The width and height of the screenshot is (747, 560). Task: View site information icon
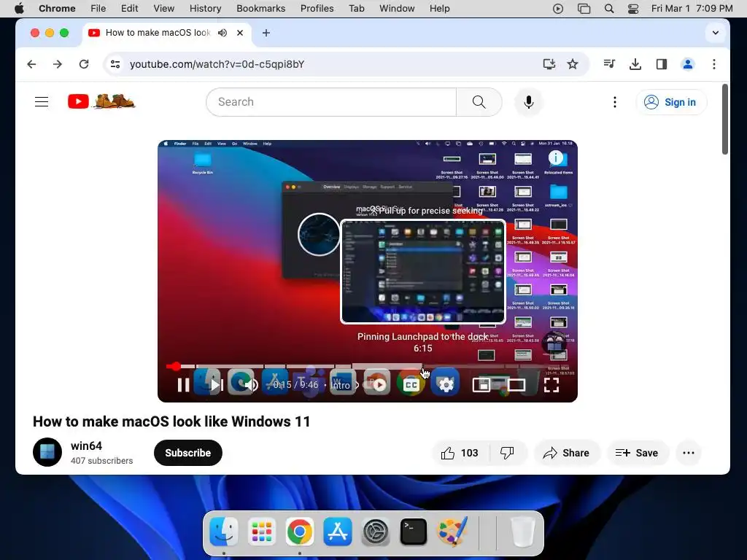coord(115,64)
